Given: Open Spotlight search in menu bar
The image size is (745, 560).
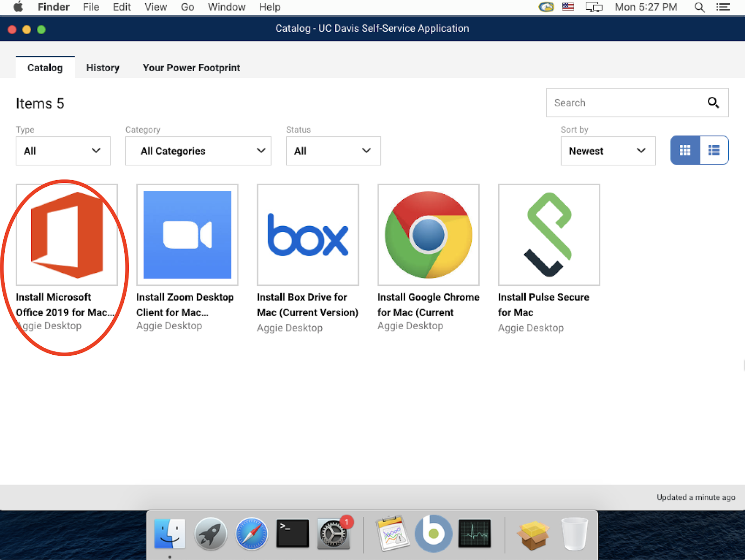Looking at the screenshot, I should [x=699, y=7].
